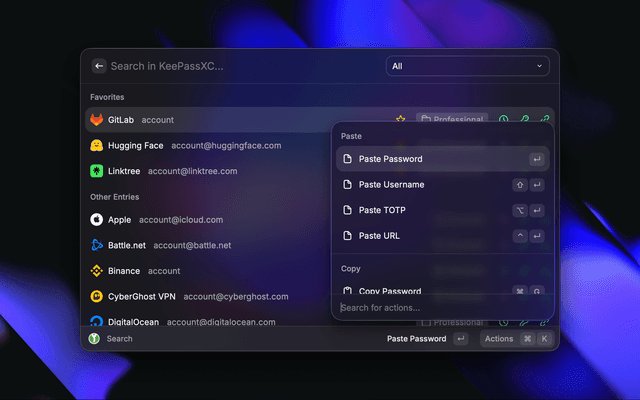Click the Hugging Face emoji icon
This screenshot has height=400, width=640.
click(97, 145)
